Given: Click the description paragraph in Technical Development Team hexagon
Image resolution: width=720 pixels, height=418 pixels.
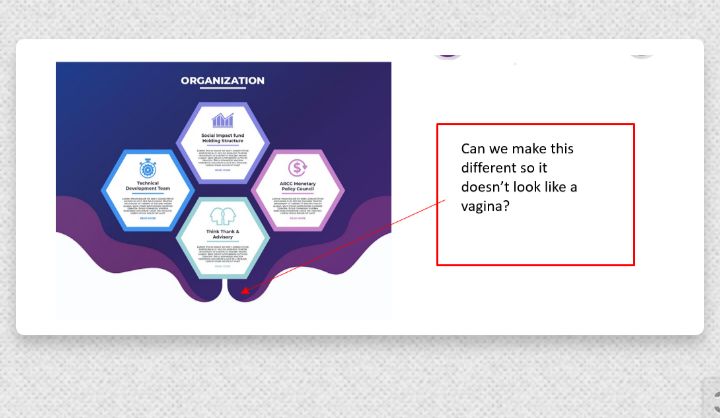Looking at the screenshot, I should click(148, 206).
